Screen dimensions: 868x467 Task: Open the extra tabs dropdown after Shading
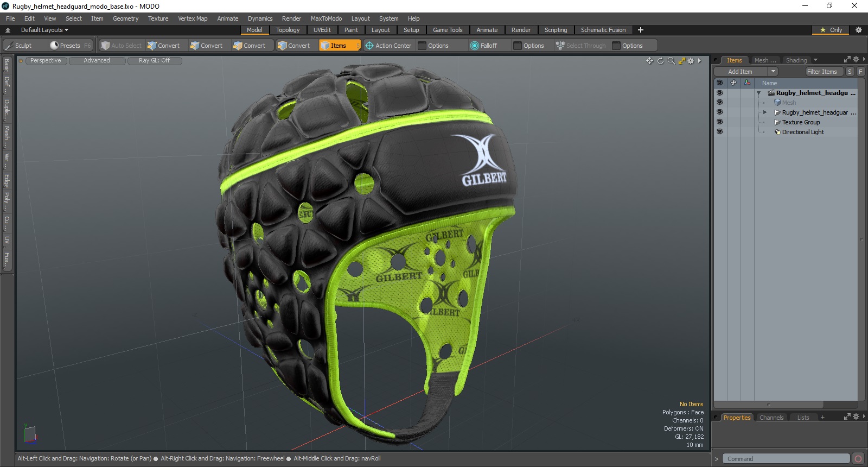click(815, 60)
